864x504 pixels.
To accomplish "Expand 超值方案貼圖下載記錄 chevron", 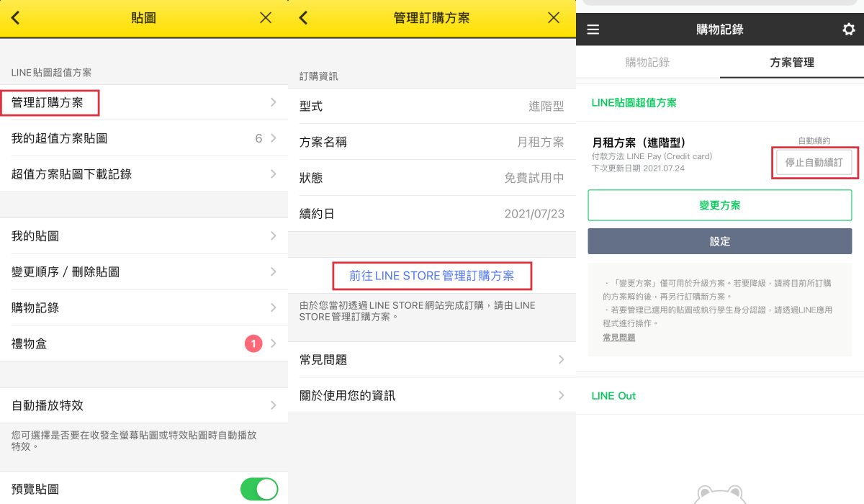I will coord(273,174).
